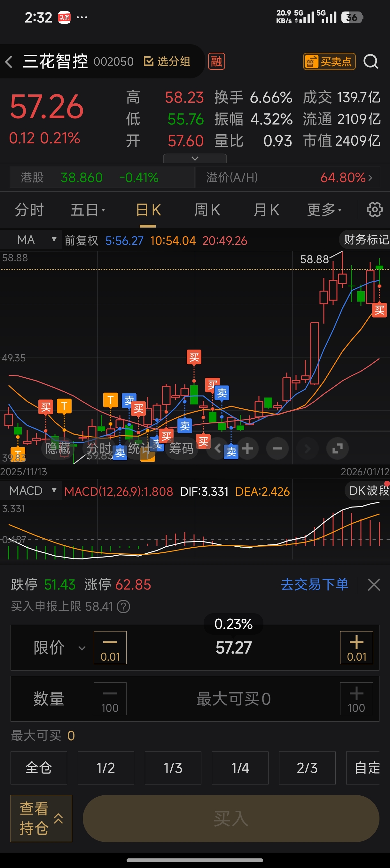This screenshot has width=390, height=868.
Task: Hide chart overlays with 隐藏 button
Action: (x=58, y=448)
